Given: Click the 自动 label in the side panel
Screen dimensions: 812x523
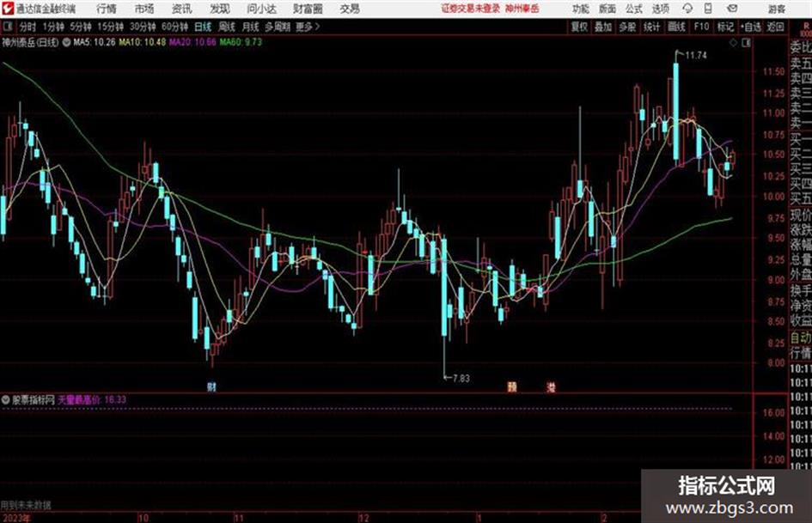Looking at the screenshot, I should click(801, 338).
